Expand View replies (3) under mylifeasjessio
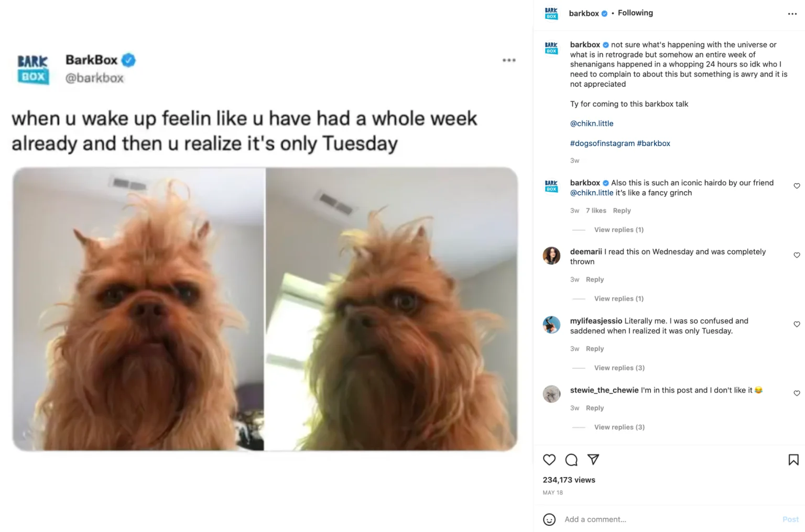The width and height of the screenshot is (805, 532). (619, 368)
